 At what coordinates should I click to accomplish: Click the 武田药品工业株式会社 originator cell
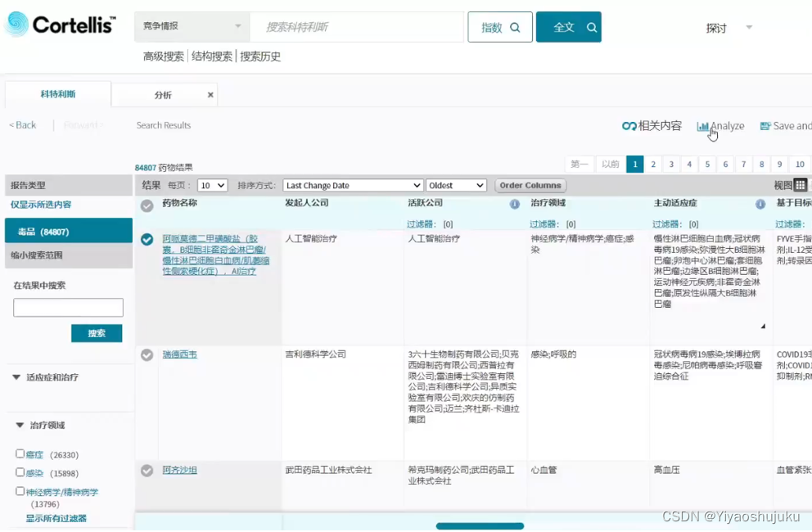pos(328,471)
